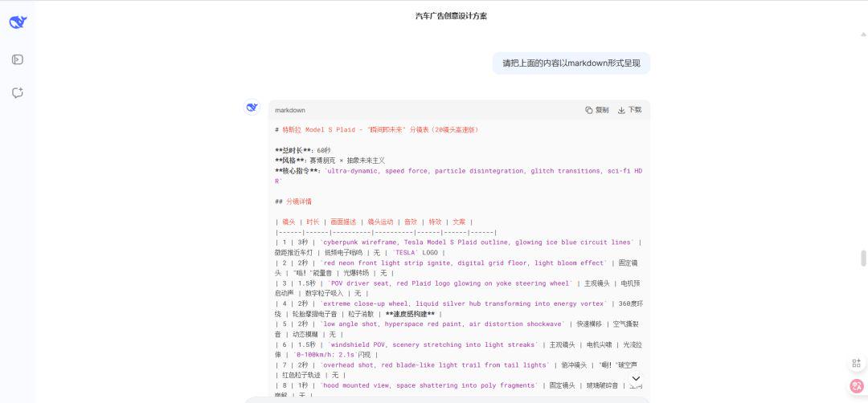
Task: Click the user message 请把上面的内容以markdown形式呈现
Action: (x=571, y=63)
